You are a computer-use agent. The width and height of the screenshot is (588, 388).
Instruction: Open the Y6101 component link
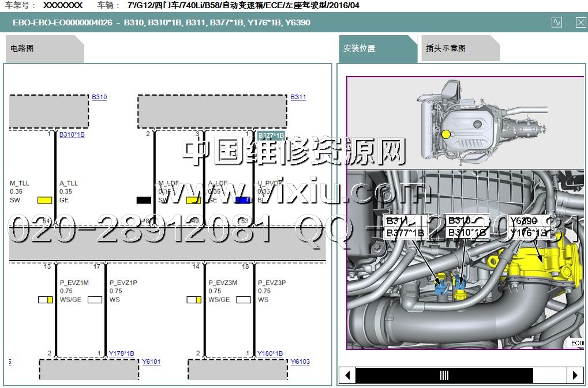pos(152,361)
